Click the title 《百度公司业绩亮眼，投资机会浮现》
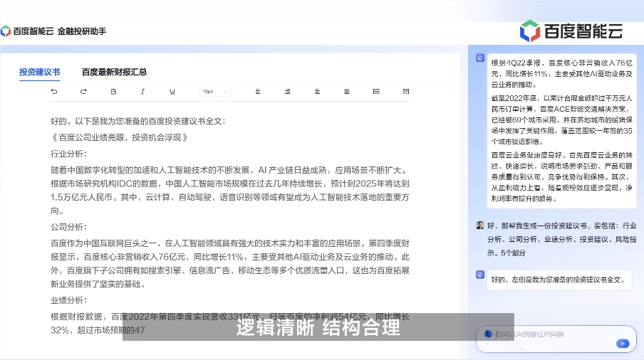Viewport: 644px width, 360px height. (x=120, y=137)
